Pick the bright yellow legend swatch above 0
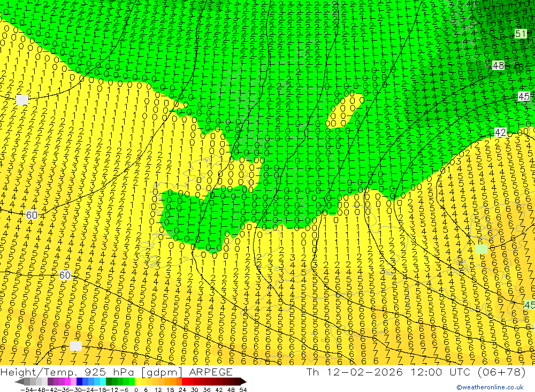 [137, 381]
